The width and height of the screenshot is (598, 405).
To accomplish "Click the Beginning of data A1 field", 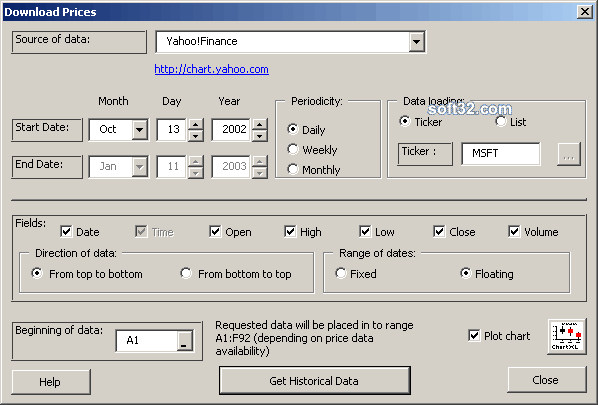I will [147, 341].
